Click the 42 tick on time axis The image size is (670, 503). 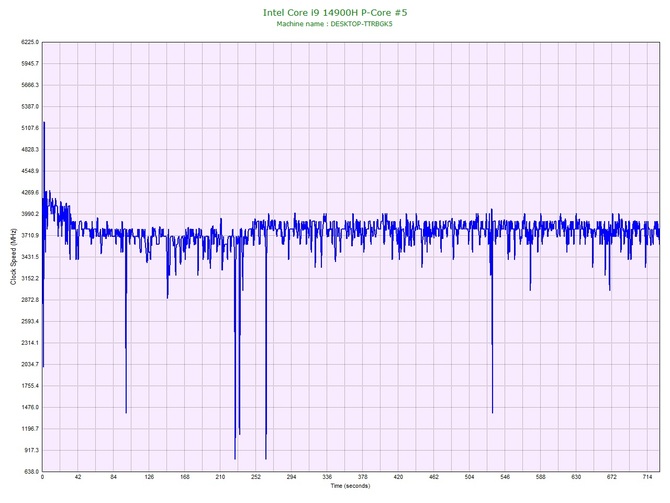[78, 477]
